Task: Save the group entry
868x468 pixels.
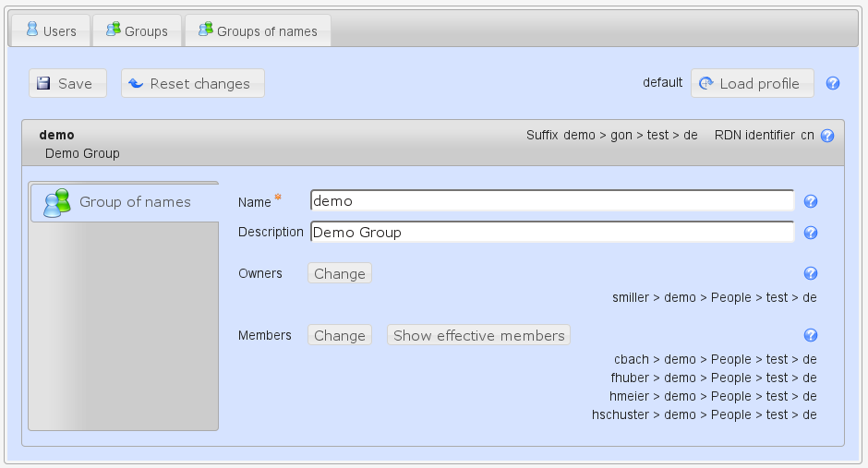Action: (67, 83)
